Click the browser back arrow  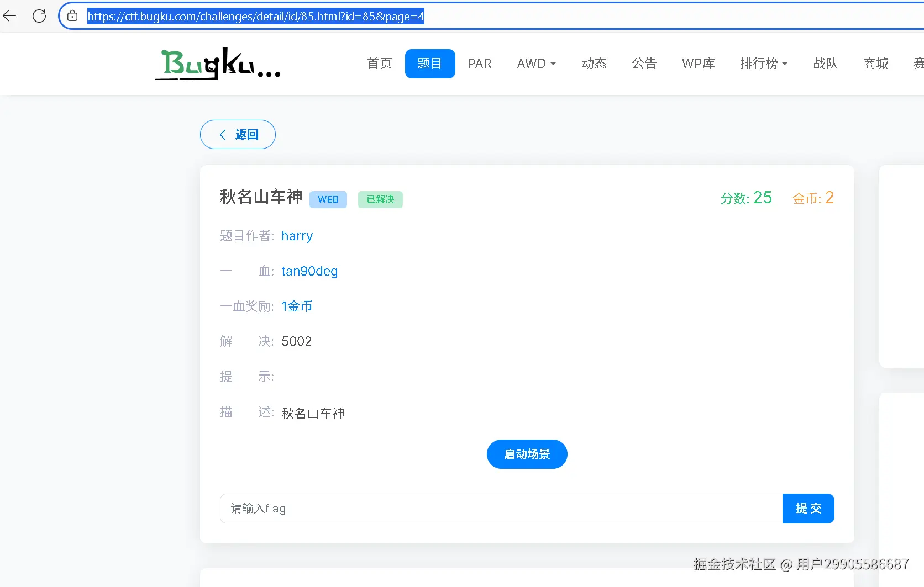(10, 16)
